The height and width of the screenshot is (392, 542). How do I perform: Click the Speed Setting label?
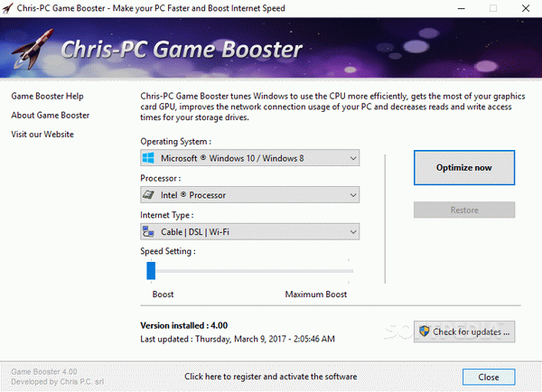168,251
